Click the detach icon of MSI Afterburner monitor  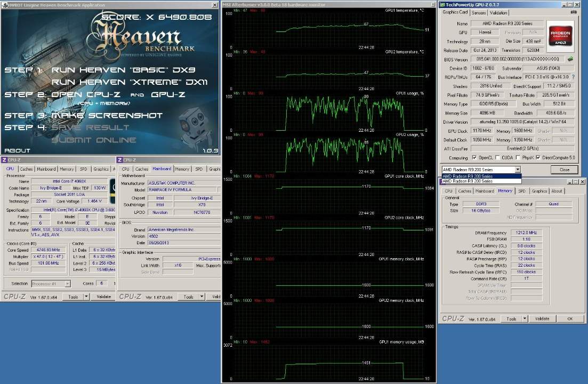pyautogui.click(x=433, y=4)
